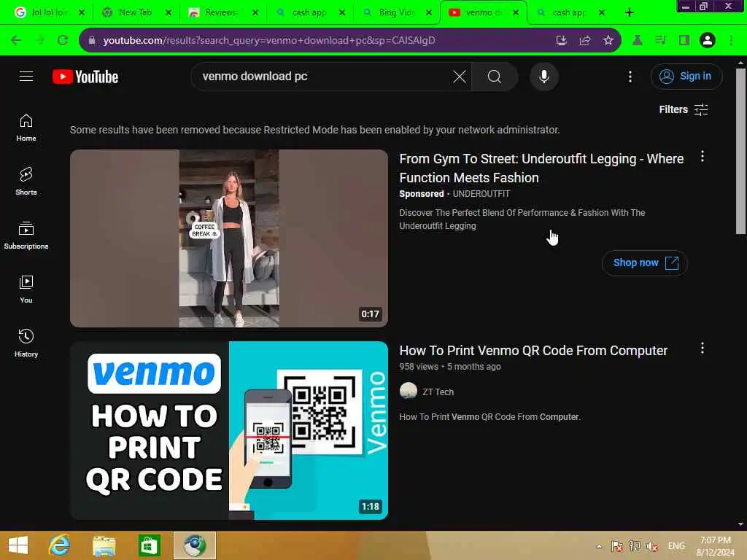The height and width of the screenshot is (560, 747).
Task: Open File Explorer from taskbar
Action: tap(104, 545)
